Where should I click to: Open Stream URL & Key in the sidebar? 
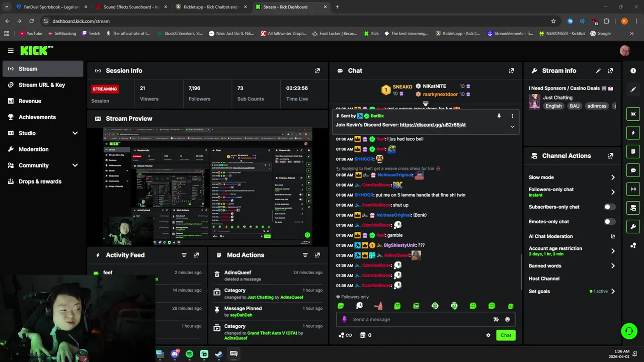(x=43, y=85)
